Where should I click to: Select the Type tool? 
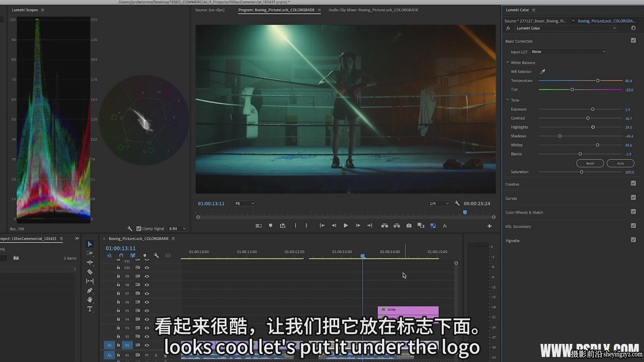(90, 309)
